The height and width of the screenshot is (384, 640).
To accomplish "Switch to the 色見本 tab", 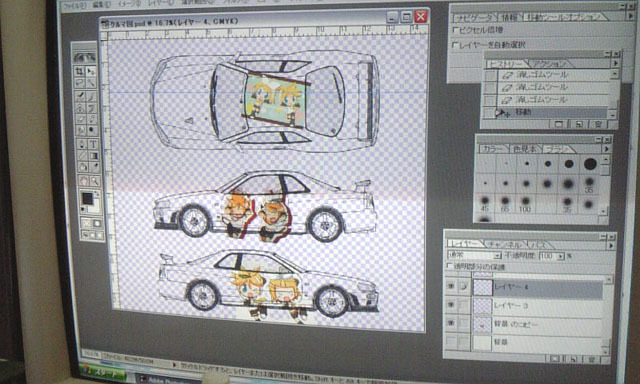I will [x=524, y=149].
